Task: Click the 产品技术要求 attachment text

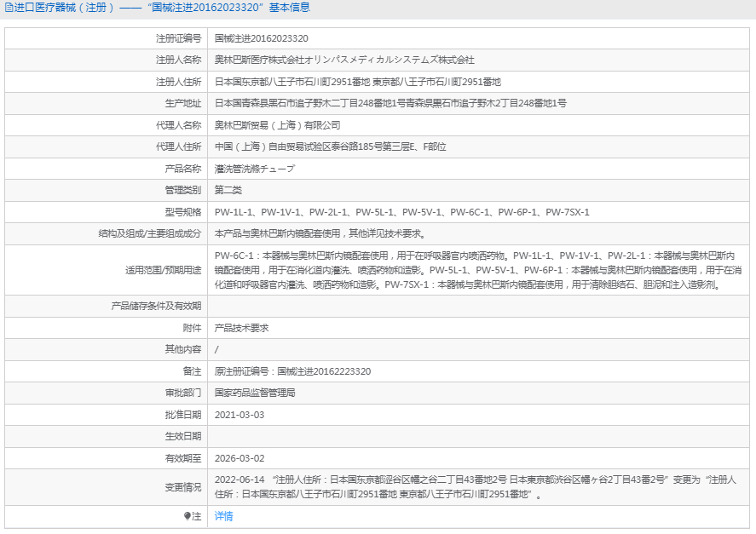Action: point(241,328)
